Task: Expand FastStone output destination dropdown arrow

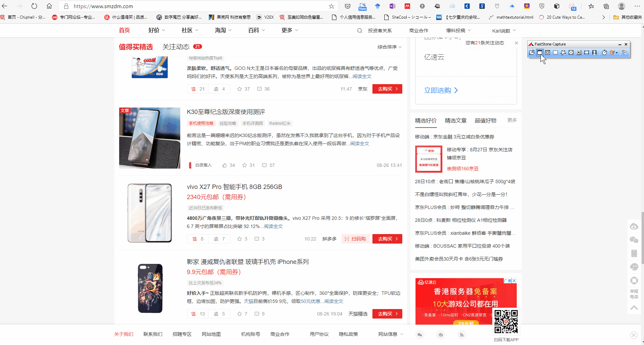Action: [x=617, y=53]
